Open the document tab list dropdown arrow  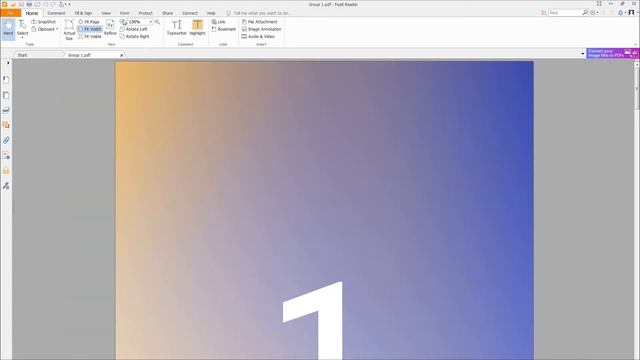click(x=582, y=54)
